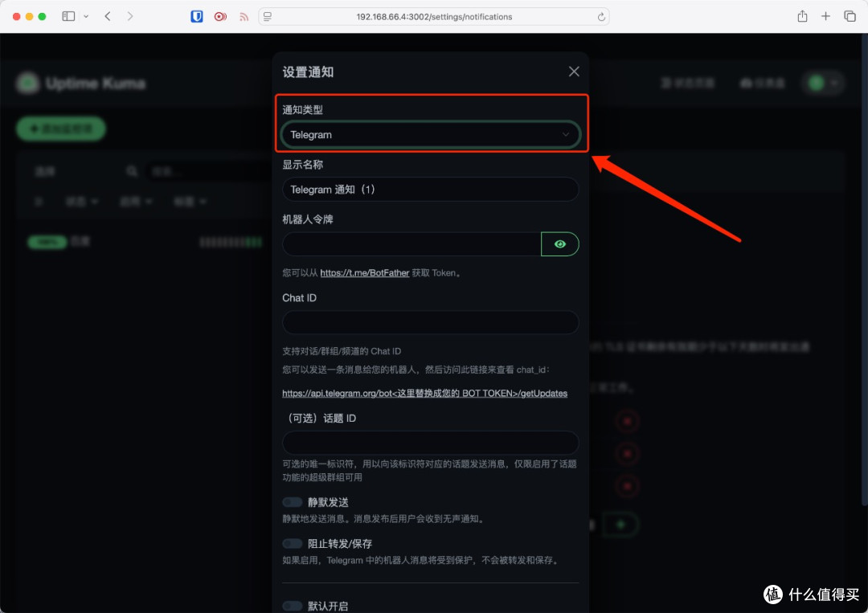868x613 pixels.
Task: Open the RSS feed extension icon
Action: pos(244,17)
